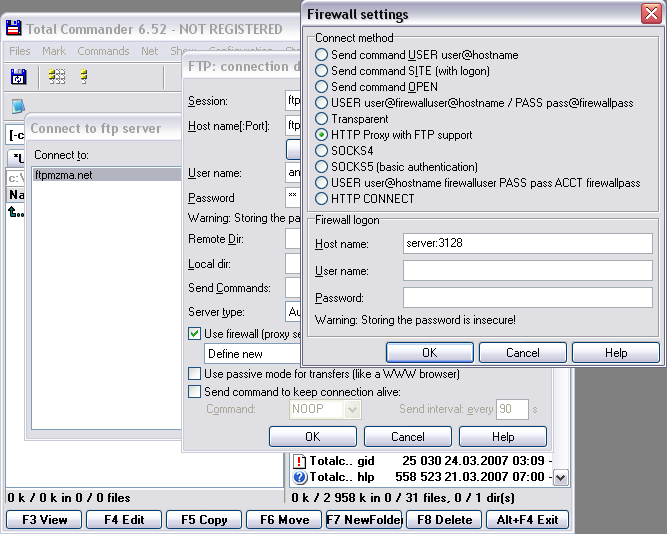
Task: Select Send command SITE (with logon)
Action: pyautogui.click(x=322, y=71)
